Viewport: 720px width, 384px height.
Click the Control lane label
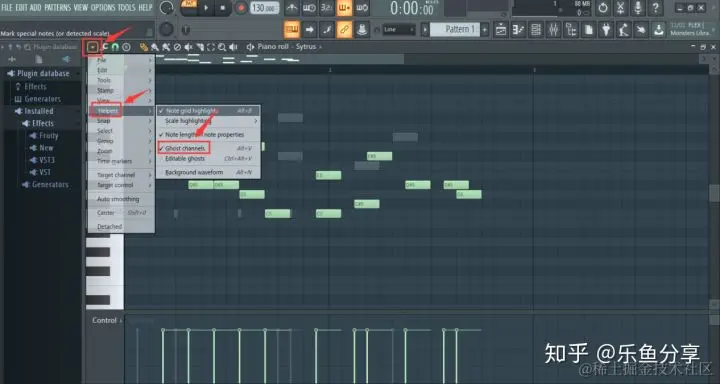104,321
